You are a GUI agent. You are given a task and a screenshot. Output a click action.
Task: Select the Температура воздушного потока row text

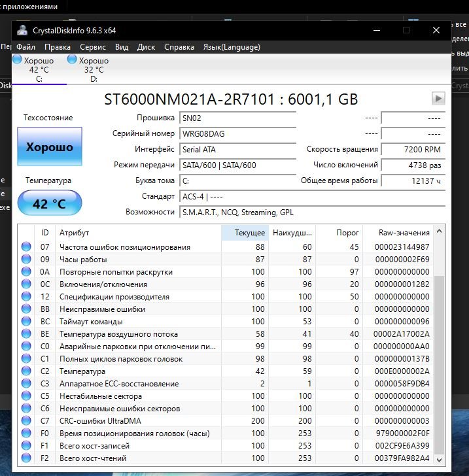(119, 334)
